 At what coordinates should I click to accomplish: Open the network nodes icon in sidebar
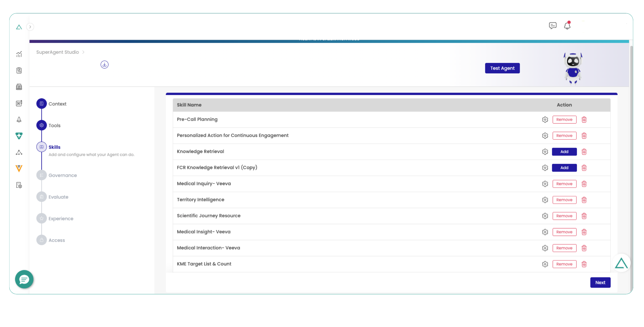[19, 152]
